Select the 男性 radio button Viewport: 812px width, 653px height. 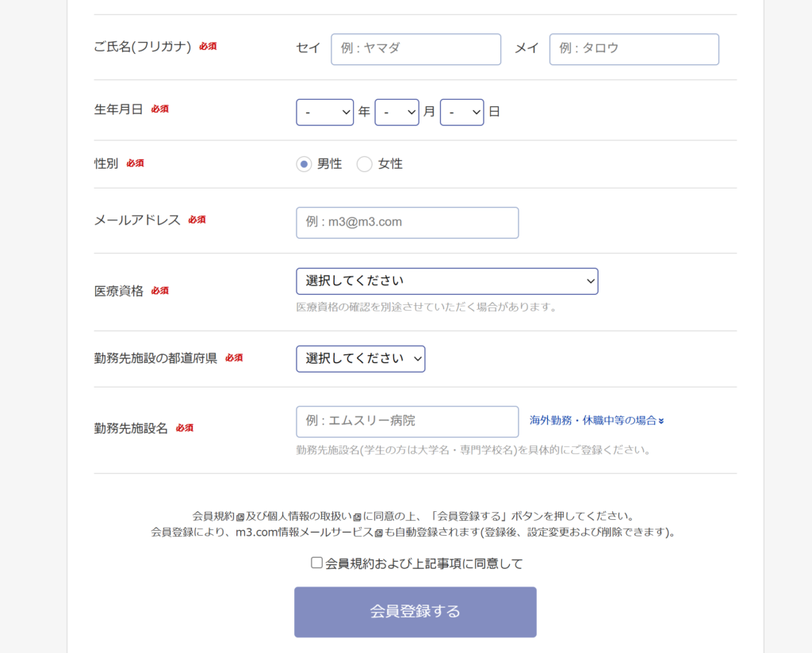point(304,164)
